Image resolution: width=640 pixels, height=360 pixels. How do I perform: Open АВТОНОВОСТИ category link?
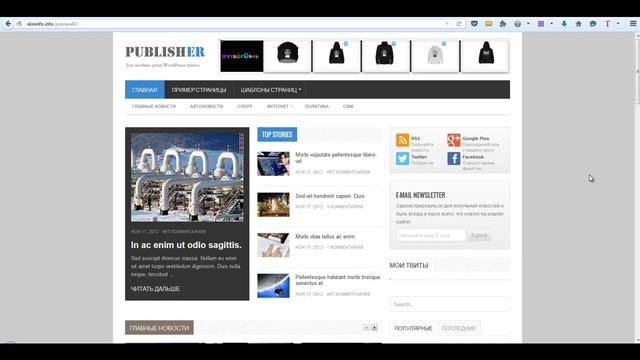pyautogui.click(x=206, y=106)
